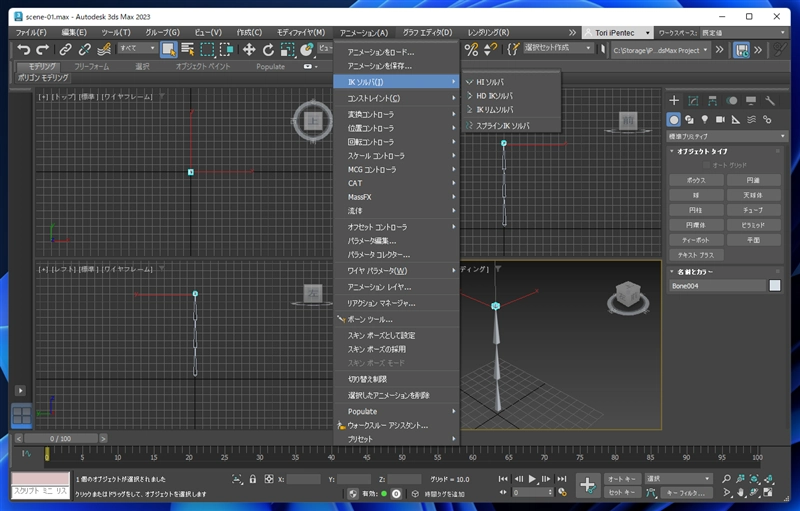Click the ピラミッド object type button

tap(754, 225)
